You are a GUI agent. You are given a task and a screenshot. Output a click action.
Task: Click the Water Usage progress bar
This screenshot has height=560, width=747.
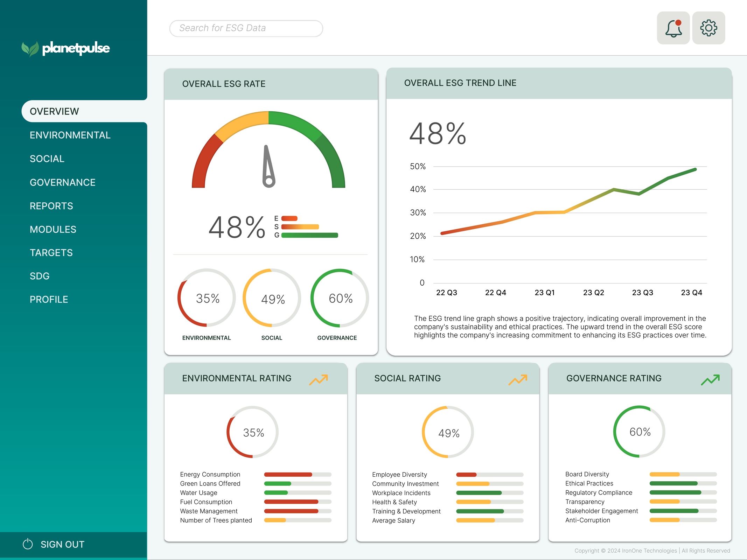pos(298,493)
